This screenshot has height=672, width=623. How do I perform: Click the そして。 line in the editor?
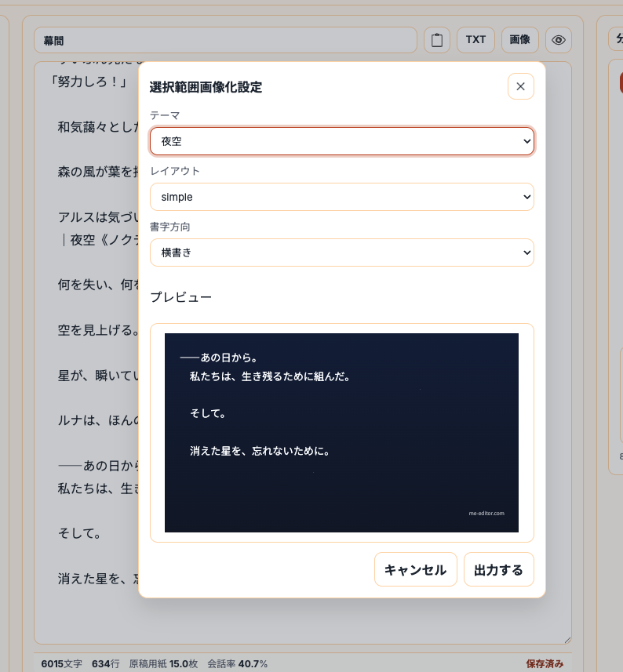(80, 533)
